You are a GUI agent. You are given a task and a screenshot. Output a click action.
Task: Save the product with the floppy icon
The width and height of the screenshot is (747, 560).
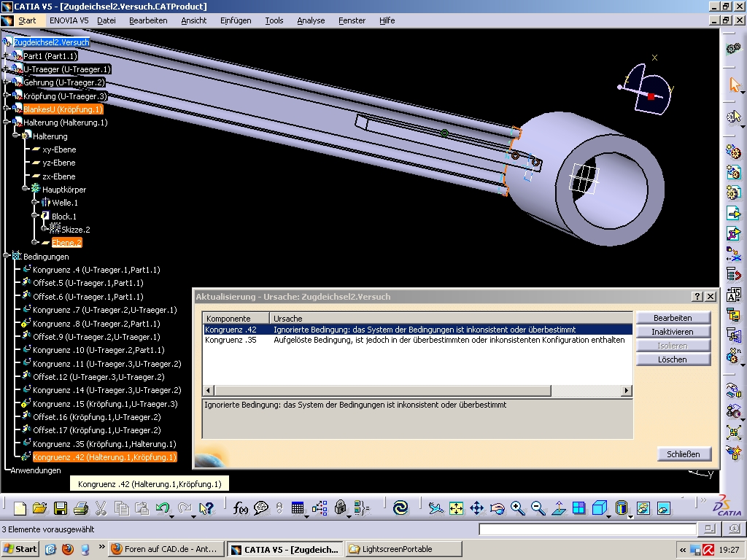point(61,508)
